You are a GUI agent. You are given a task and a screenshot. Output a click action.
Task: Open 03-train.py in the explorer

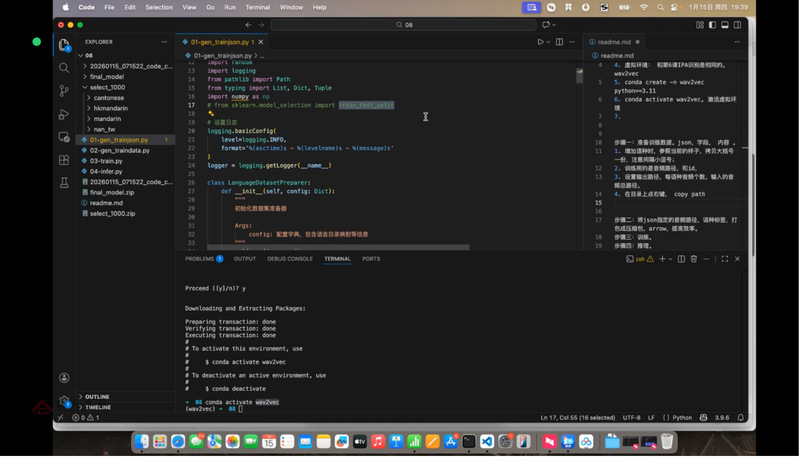106,161
